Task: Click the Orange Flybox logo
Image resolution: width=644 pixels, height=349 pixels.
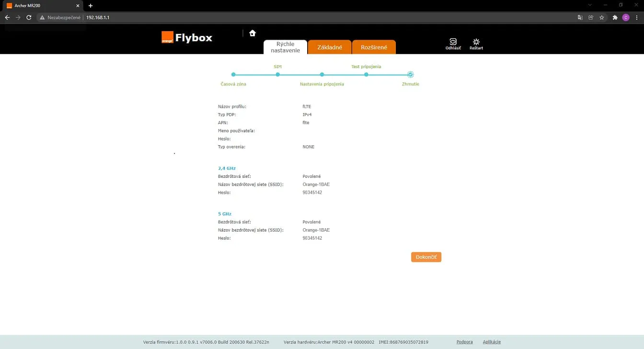Action: tap(187, 37)
